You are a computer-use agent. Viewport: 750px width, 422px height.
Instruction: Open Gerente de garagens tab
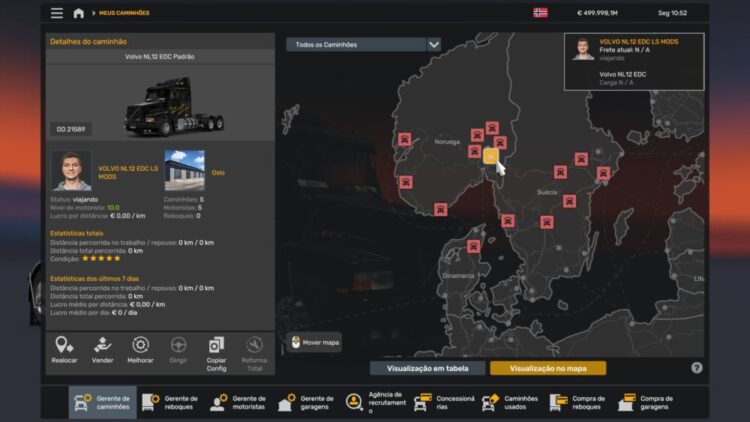tap(306, 402)
